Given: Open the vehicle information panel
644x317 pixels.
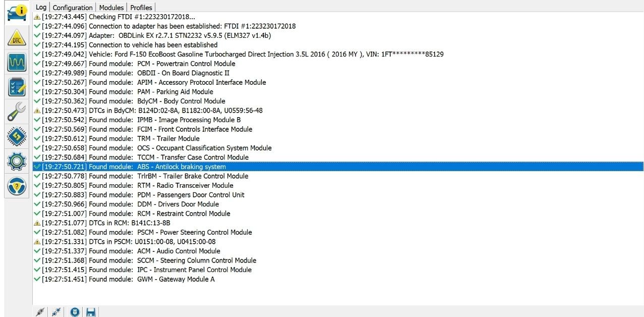Looking at the screenshot, I should coord(17,11).
